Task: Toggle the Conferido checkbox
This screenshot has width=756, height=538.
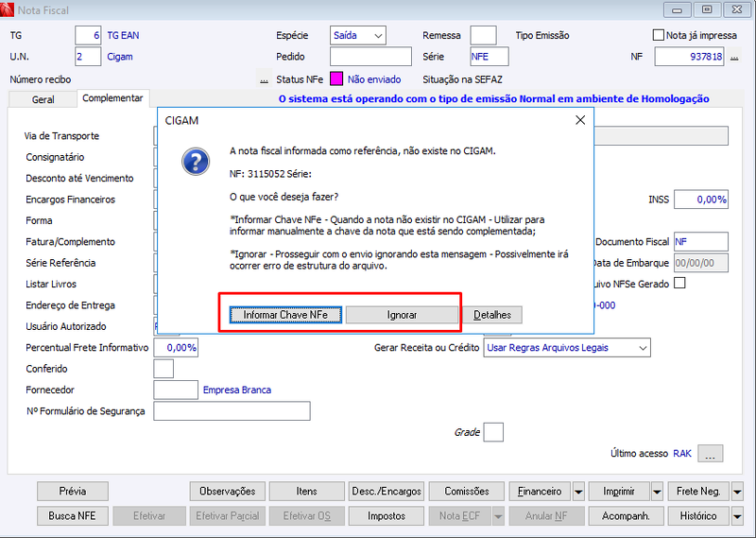Action: click(x=163, y=369)
